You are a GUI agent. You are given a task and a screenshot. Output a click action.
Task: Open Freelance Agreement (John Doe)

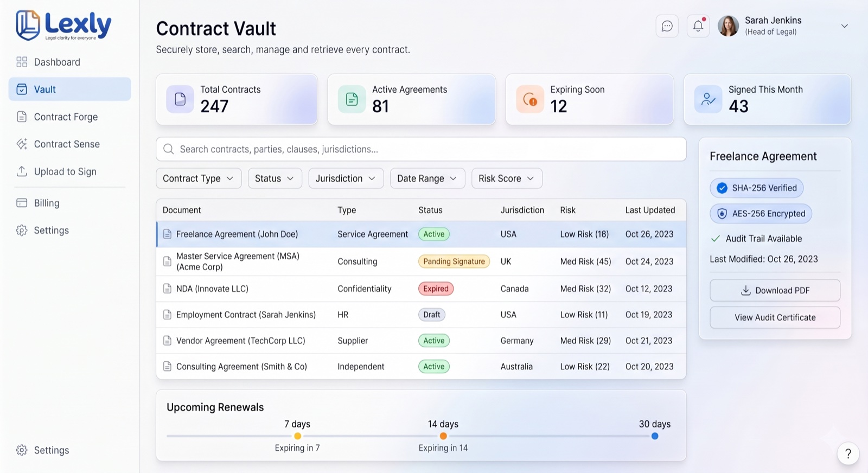237,234
